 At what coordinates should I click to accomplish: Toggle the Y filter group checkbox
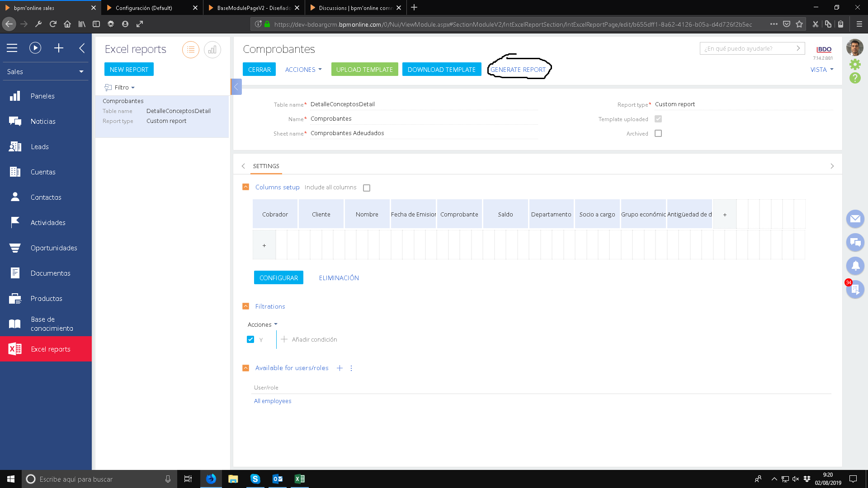(x=250, y=339)
